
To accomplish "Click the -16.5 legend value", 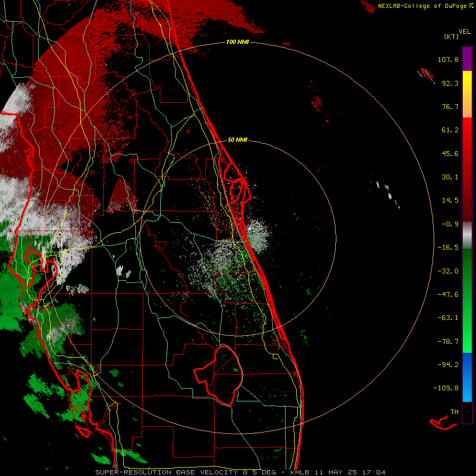I will click(448, 248).
